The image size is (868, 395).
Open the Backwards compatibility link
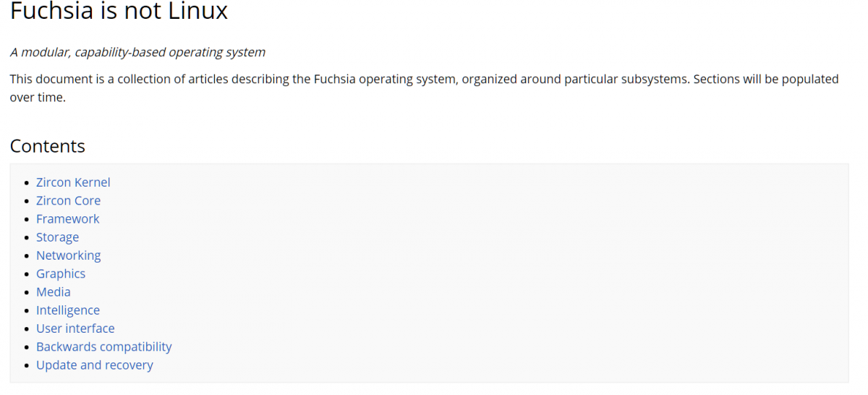104,347
